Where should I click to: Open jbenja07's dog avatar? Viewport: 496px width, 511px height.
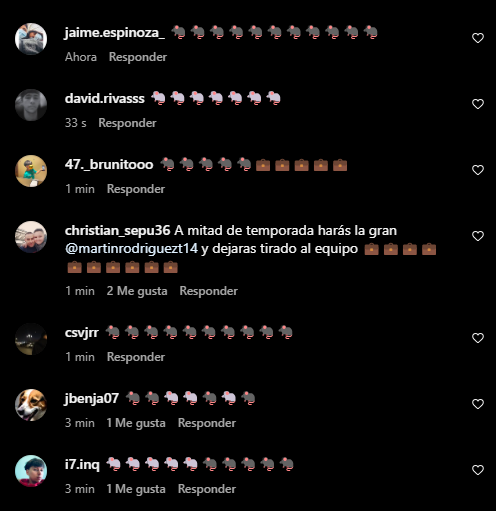pyautogui.click(x=31, y=405)
